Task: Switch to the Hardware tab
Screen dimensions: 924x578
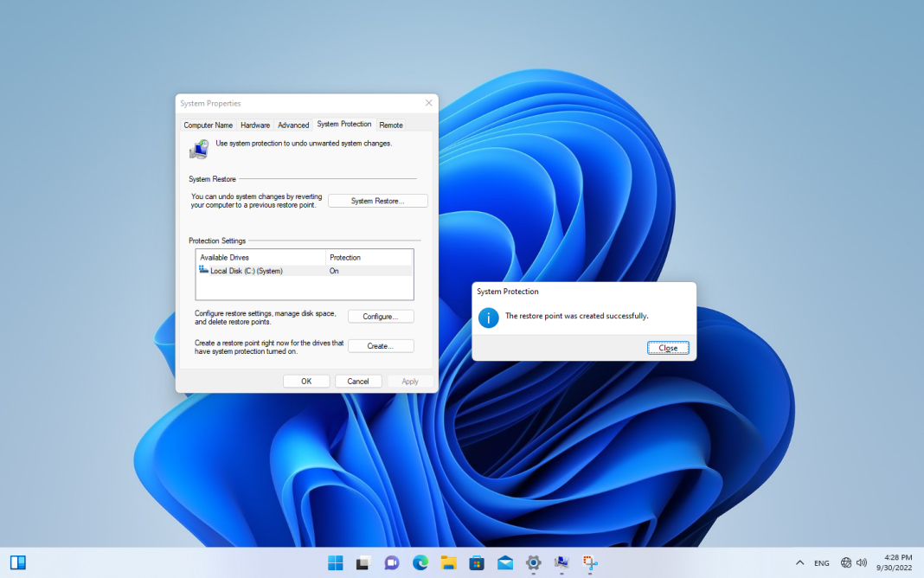Action: 254,125
